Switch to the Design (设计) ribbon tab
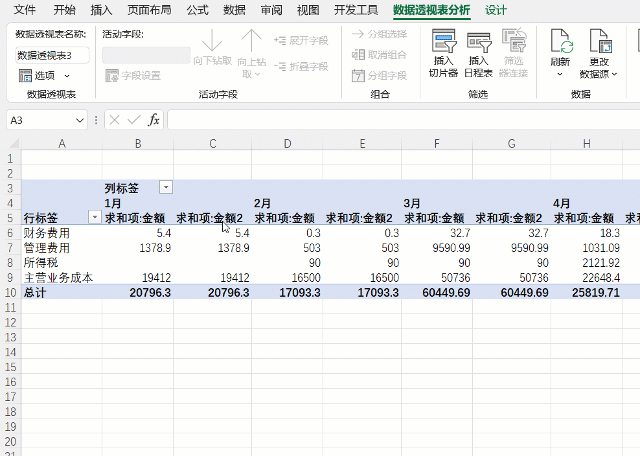The image size is (640, 456). [x=496, y=10]
